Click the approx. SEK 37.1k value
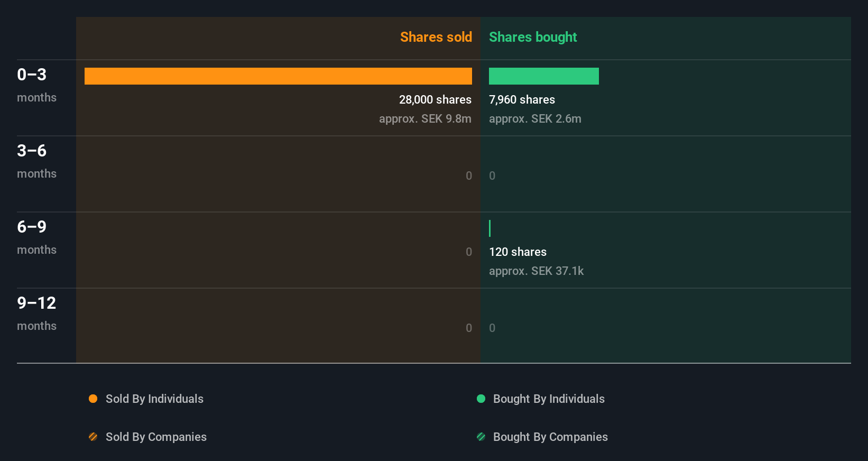This screenshot has width=868, height=461. click(x=536, y=271)
